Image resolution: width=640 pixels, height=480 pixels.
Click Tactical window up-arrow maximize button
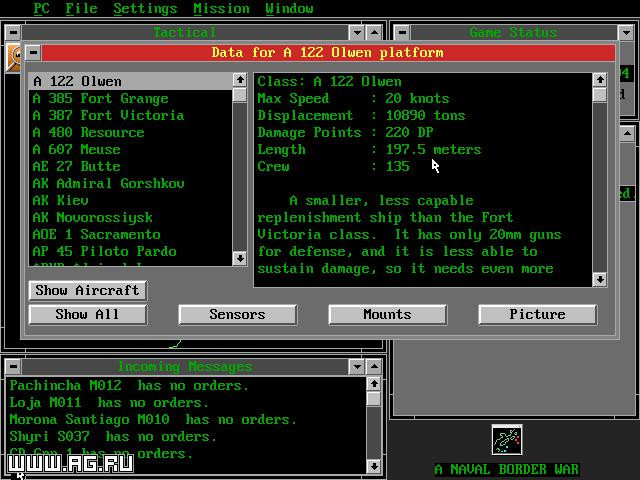click(374, 32)
